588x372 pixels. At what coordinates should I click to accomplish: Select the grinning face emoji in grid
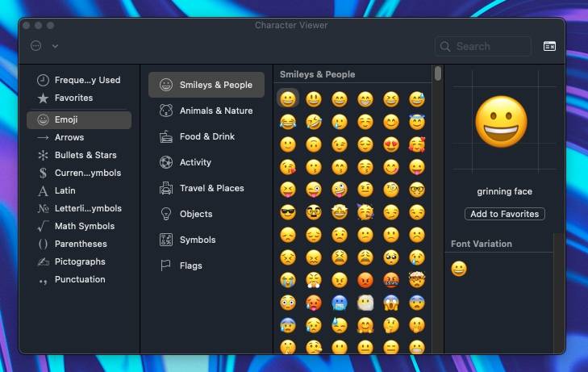coord(288,99)
